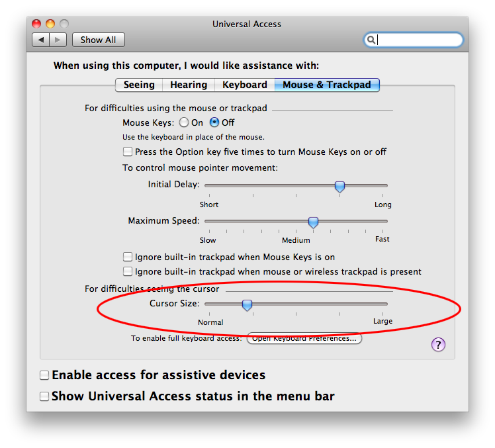Image resolution: width=495 pixels, height=448 pixels.
Task: Open Keyboard Preferences button
Action: [304, 339]
